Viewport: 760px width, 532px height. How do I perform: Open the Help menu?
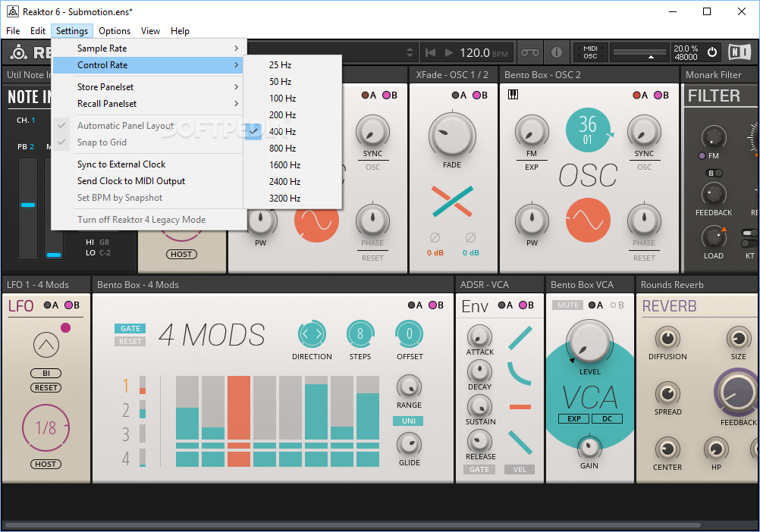click(x=180, y=31)
